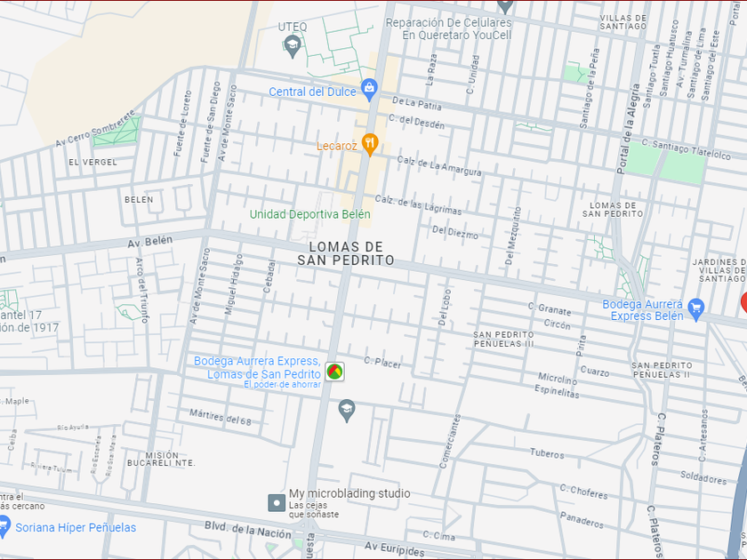Image resolution: width=747 pixels, height=560 pixels.
Task: Click the red pin at the right edge
Action: 743,303
